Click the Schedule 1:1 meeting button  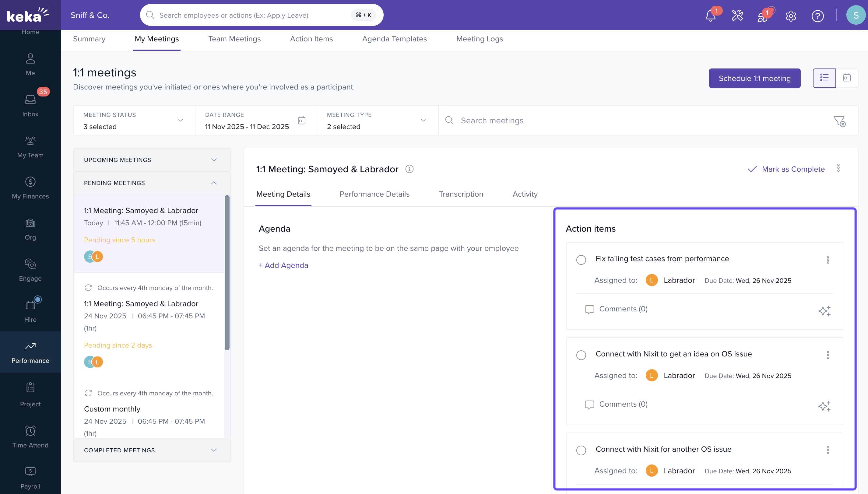754,78
